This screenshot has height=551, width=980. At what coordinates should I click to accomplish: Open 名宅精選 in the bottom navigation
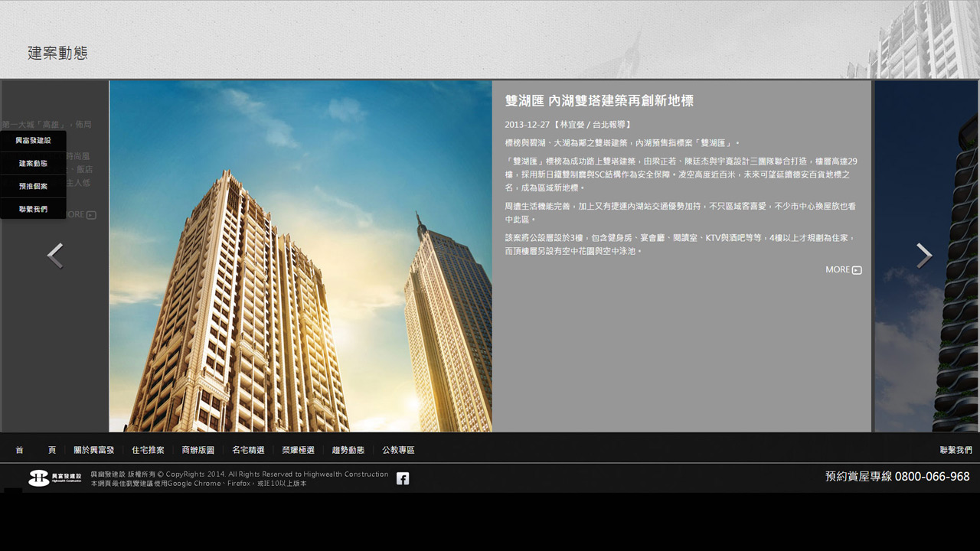coord(248,450)
